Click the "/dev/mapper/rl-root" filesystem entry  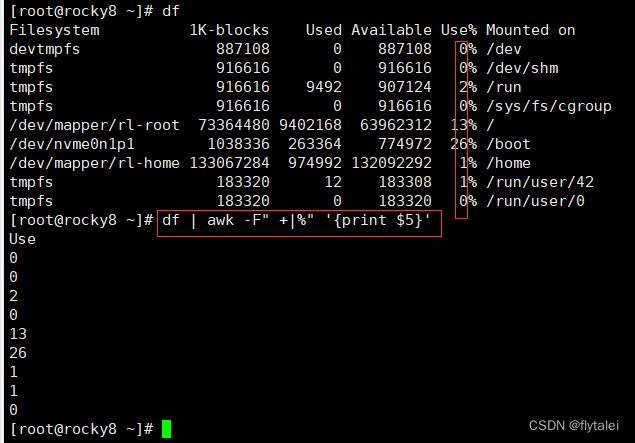(x=94, y=125)
